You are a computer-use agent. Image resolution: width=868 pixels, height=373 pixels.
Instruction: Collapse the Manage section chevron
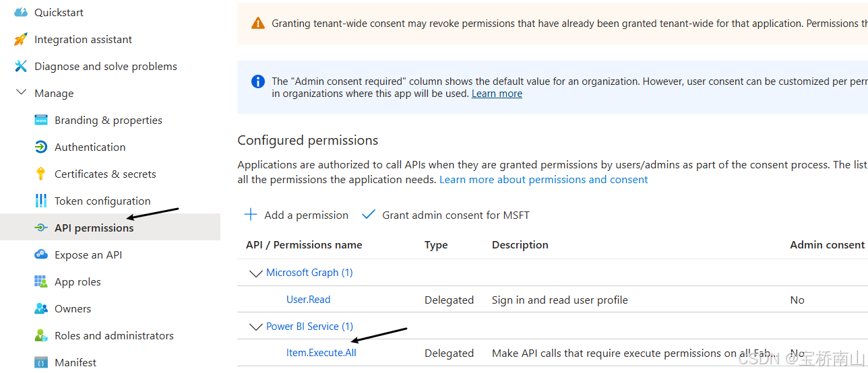point(21,92)
